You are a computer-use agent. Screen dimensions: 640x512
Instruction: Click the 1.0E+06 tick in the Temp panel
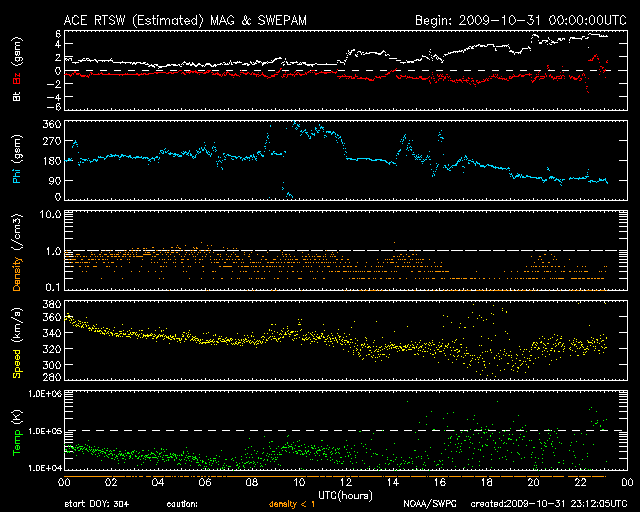pos(37,395)
